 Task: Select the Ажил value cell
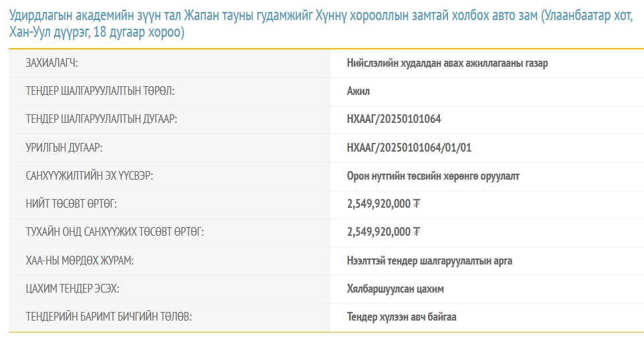pyautogui.click(x=358, y=92)
